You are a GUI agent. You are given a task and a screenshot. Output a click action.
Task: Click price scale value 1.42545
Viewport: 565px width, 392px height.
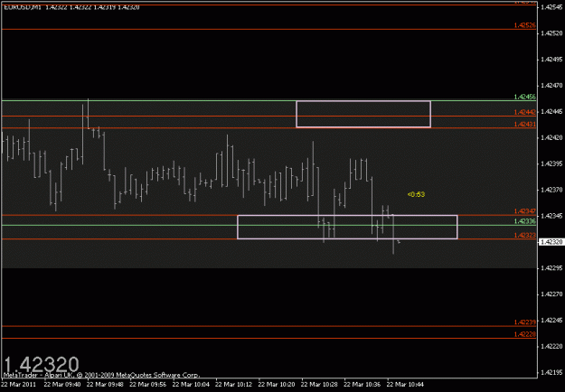click(551, 7)
